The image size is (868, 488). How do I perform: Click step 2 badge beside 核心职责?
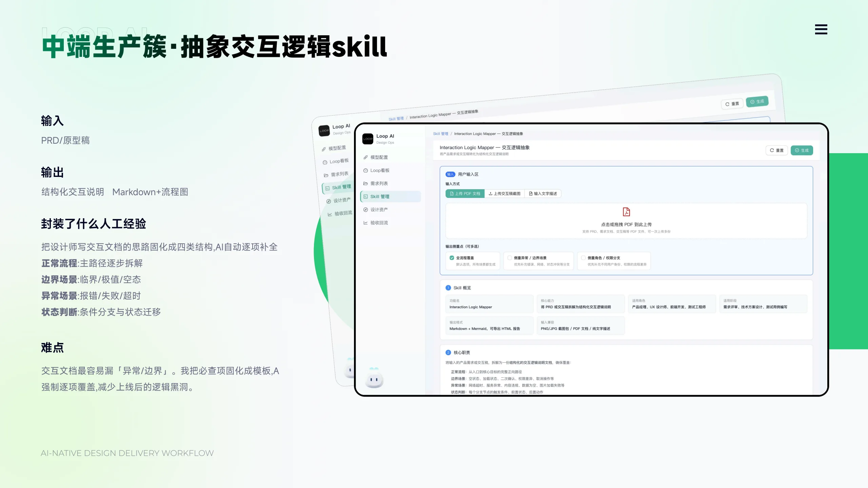(x=448, y=352)
